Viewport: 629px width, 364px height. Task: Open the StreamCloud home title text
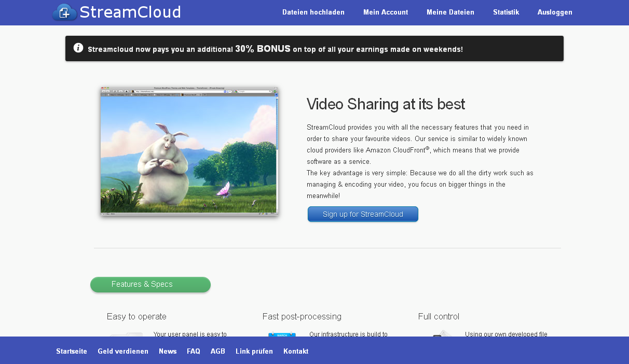(x=130, y=12)
